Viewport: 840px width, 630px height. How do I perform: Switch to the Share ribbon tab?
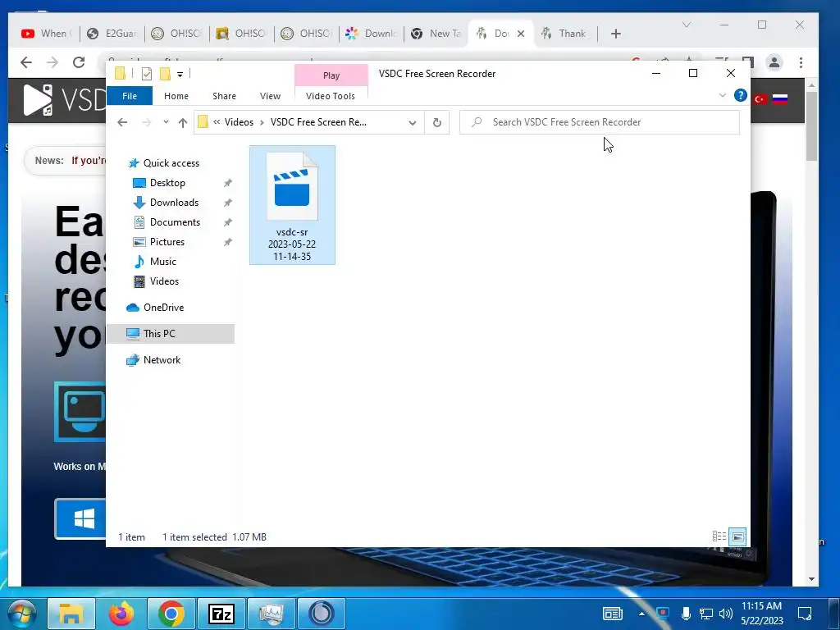(x=224, y=96)
